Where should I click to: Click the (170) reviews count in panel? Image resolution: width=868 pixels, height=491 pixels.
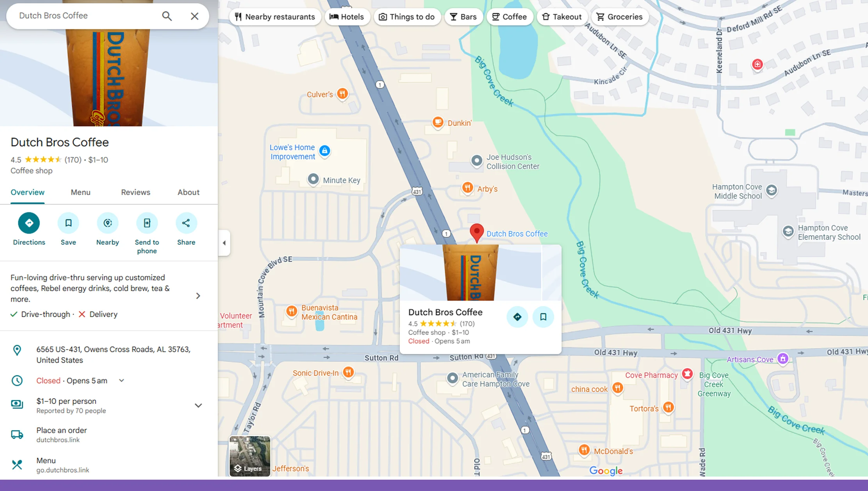[x=73, y=160]
